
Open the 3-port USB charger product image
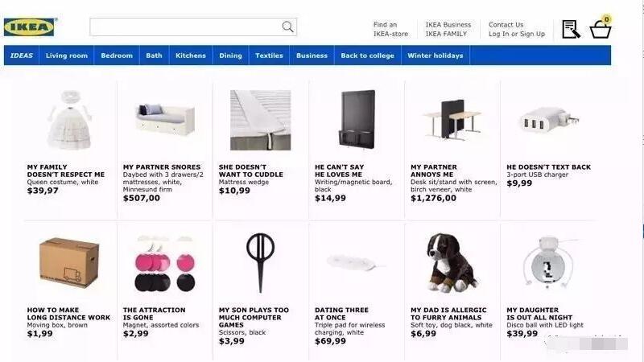tap(549, 119)
